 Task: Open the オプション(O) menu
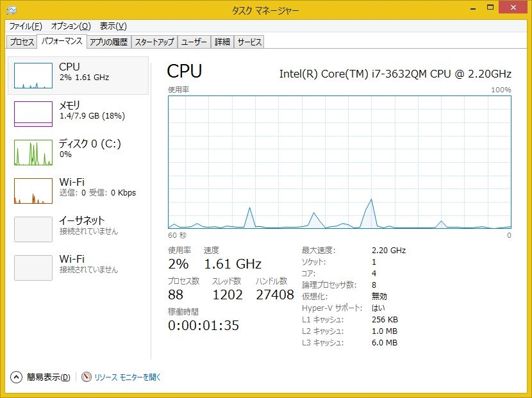click(71, 26)
